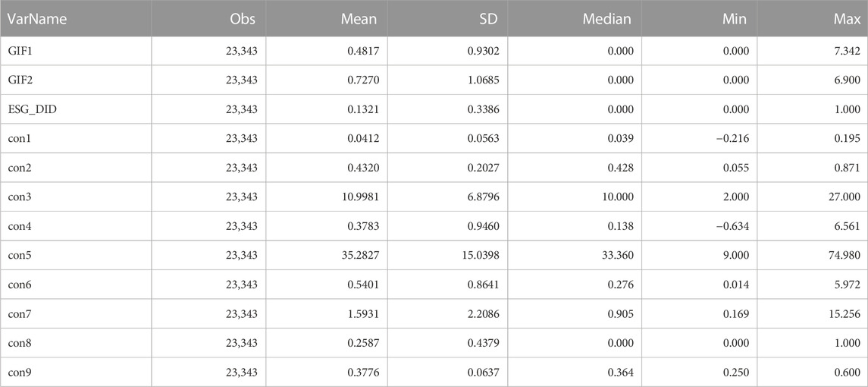
Task: Select the GIF2 variable name cell
Action: pyautogui.click(x=18, y=80)
